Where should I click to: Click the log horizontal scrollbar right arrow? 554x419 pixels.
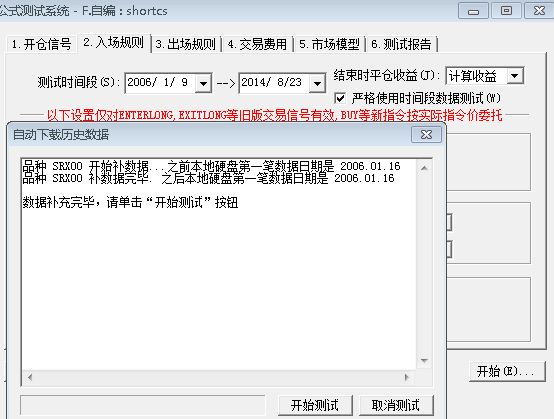407,377
